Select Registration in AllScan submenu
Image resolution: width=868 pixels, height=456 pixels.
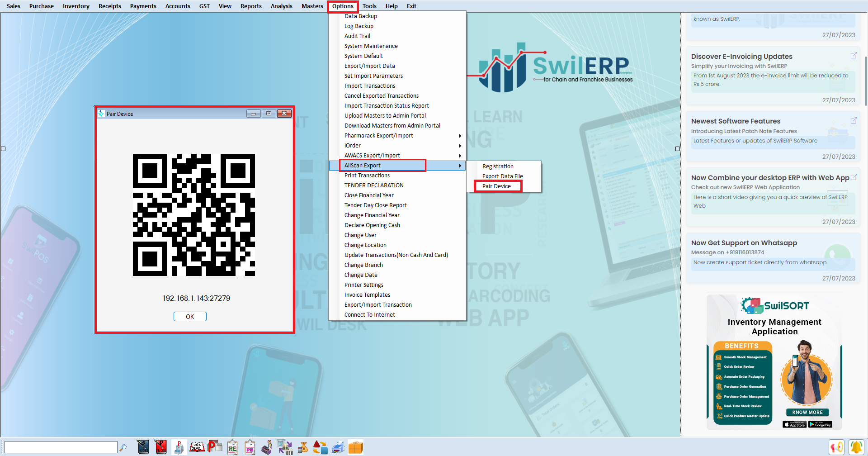tap(498, 166)
